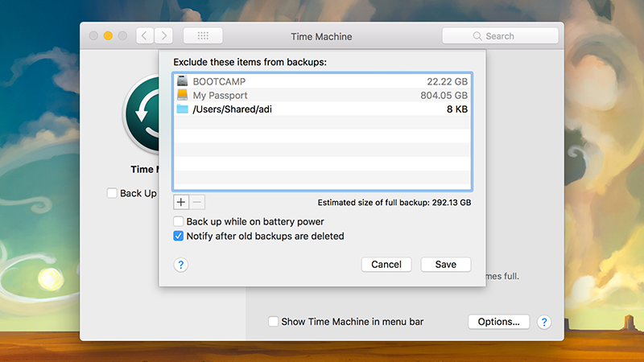Enable Back up while on battery power

pyautogui.click(x=178, y=222)
